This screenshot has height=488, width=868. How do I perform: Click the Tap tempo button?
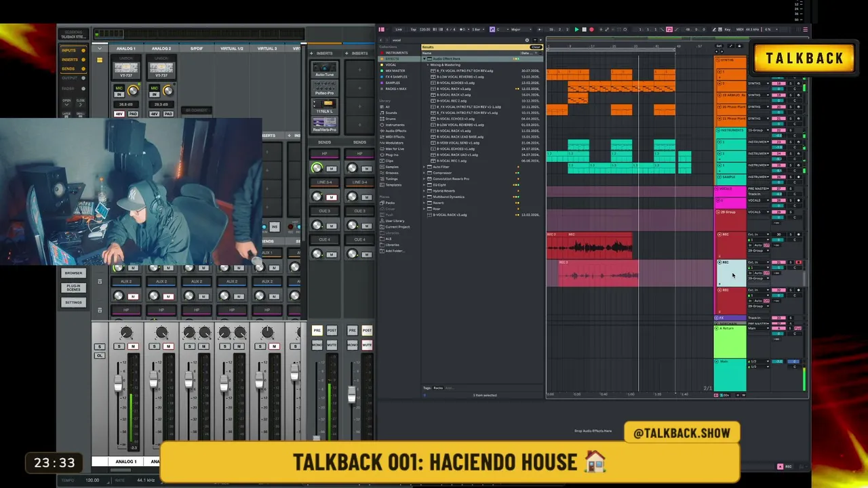[413, 30]
